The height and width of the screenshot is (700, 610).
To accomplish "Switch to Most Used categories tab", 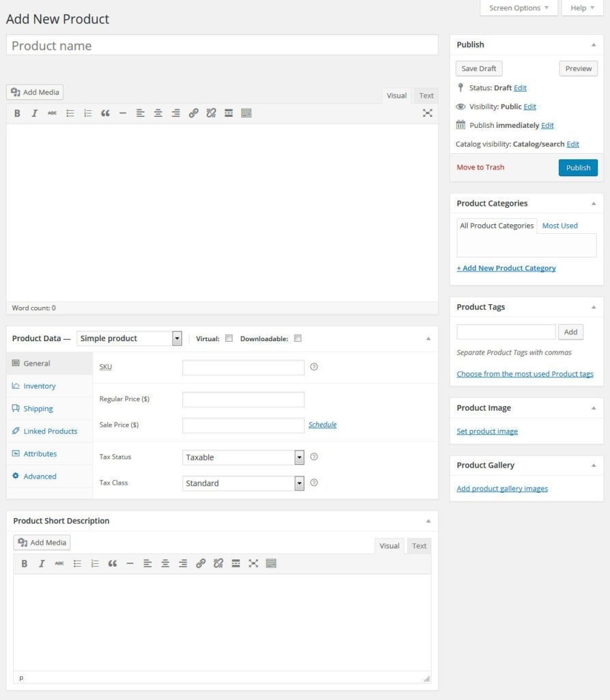I will click(x=559, y=226).
